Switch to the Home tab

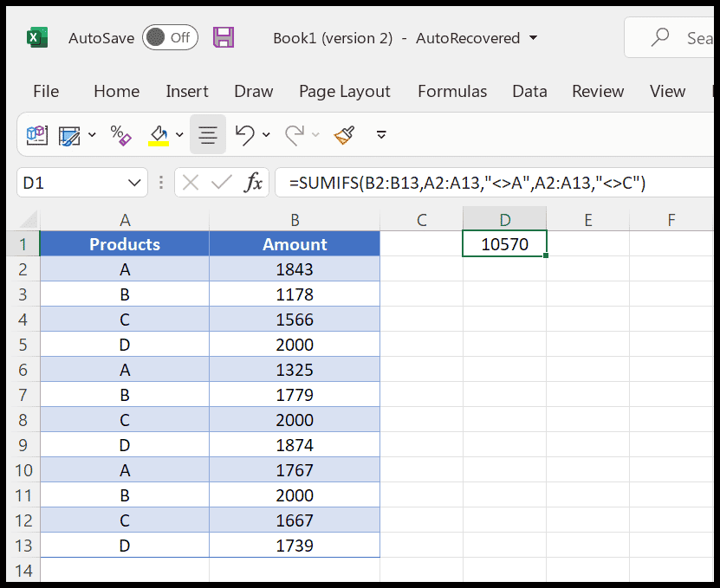tap(117, 91)
